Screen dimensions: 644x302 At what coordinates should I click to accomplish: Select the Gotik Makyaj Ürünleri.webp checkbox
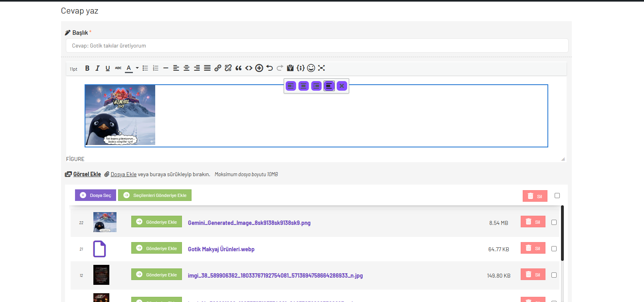[554, 249]
